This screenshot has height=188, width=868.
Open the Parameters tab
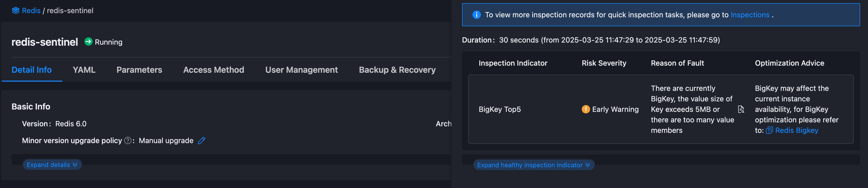point(139,70)
